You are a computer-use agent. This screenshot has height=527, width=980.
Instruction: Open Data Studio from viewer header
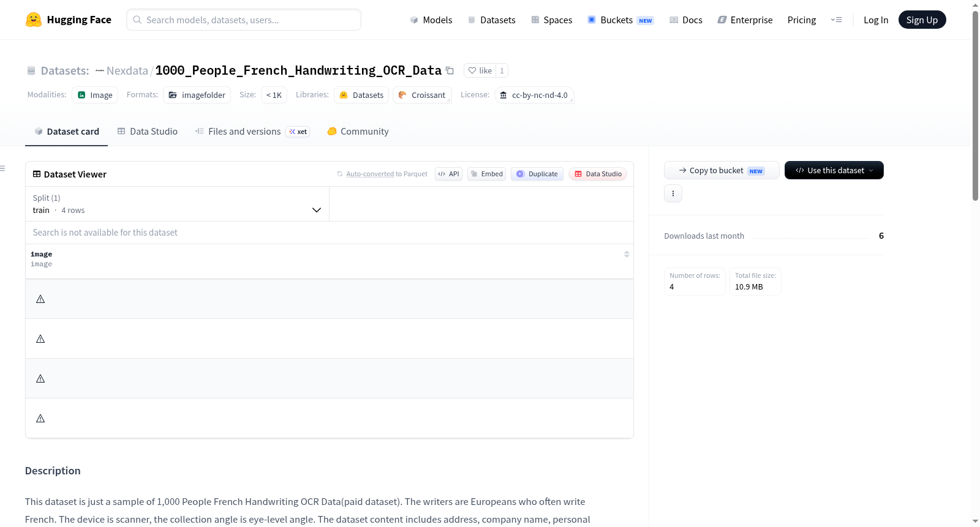pos(598,174)
